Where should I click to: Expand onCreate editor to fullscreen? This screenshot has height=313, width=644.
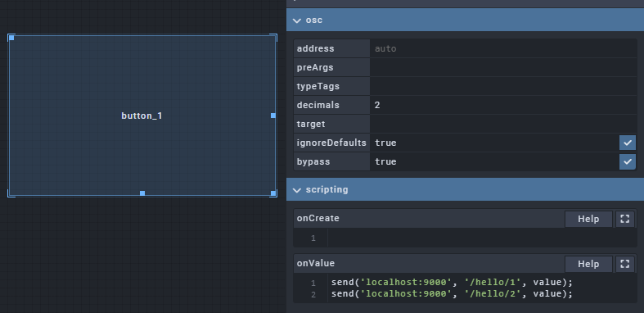(624, 219)
